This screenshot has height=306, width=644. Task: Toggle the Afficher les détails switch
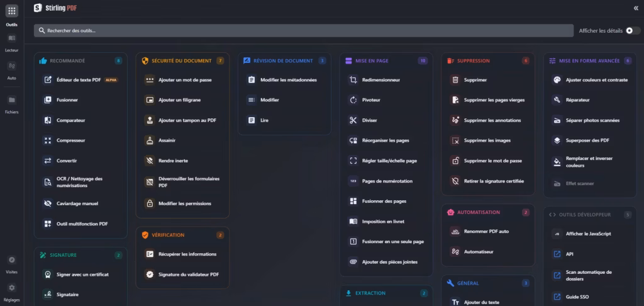click(633, 30)
